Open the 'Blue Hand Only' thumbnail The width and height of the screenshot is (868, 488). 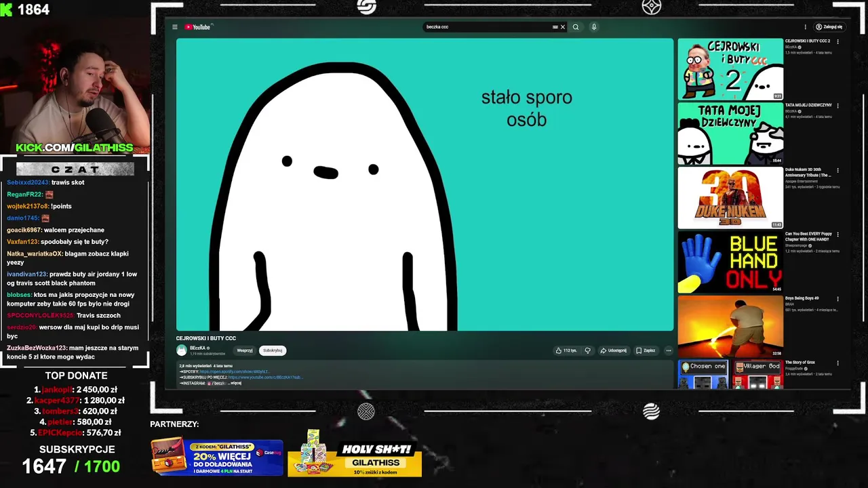coord(730,262)
